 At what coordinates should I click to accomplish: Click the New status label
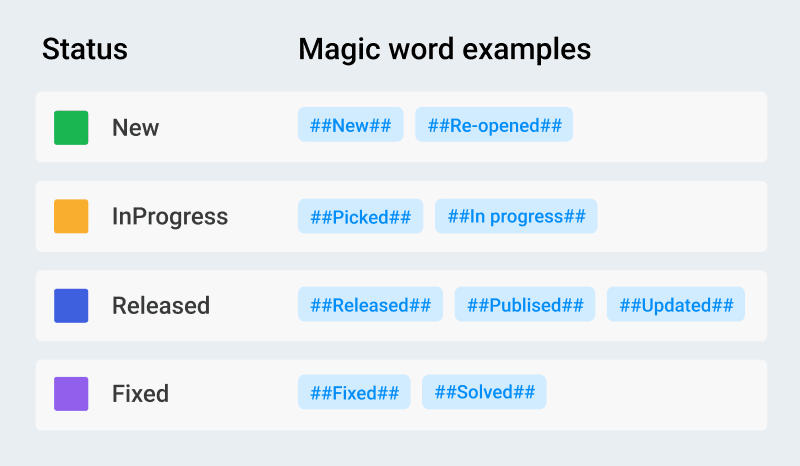click(x=135, y=128)
